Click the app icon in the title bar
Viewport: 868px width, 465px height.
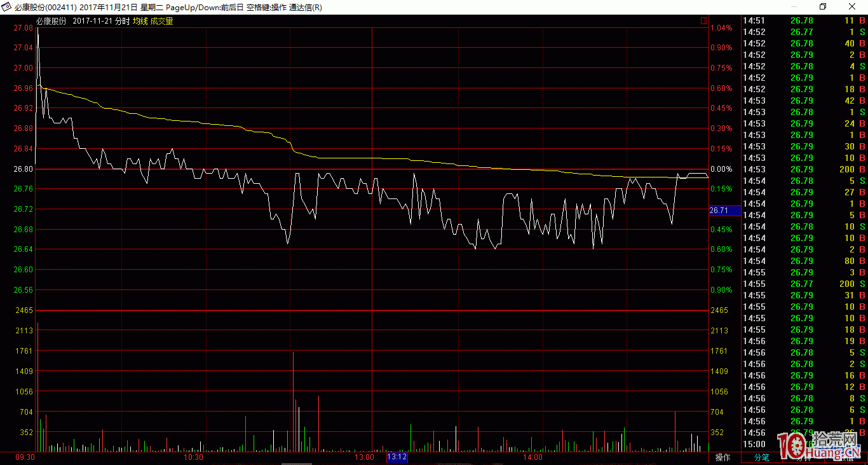pos(7,7)
